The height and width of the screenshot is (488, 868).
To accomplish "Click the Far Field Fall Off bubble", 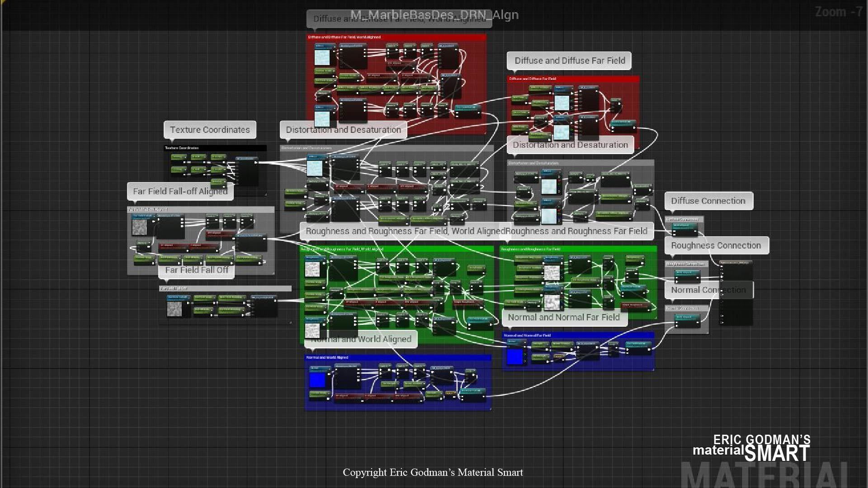I will (197, 270).
